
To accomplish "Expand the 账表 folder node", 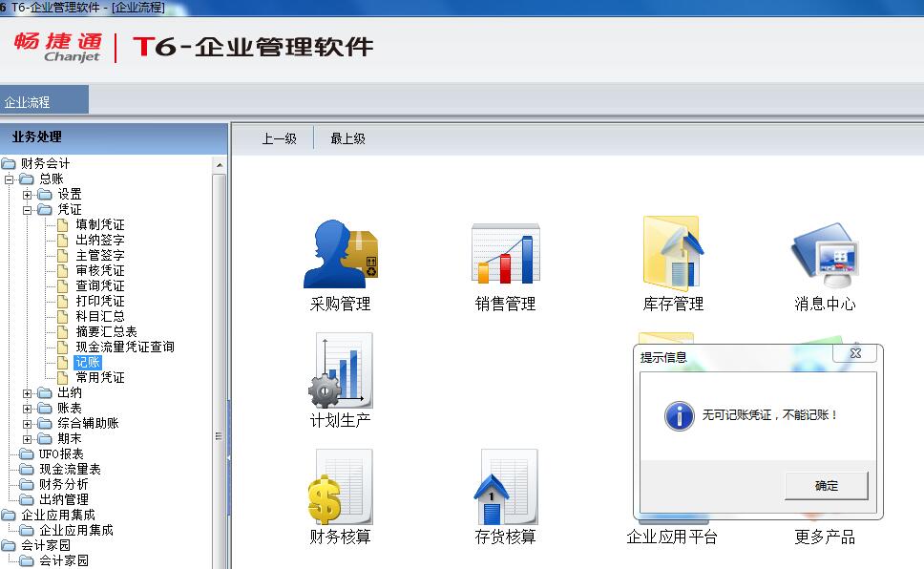I will tap(27, 409).
